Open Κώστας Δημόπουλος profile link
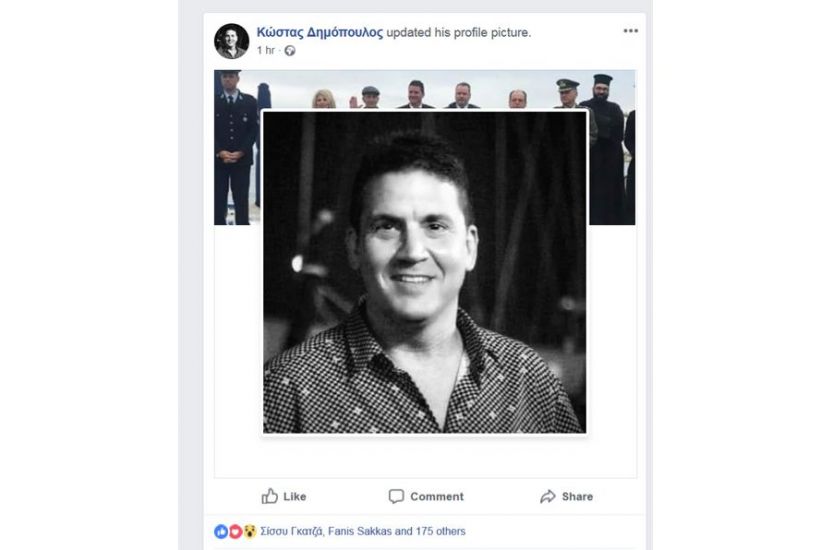The image size is (832, 550). pos(319,32)
